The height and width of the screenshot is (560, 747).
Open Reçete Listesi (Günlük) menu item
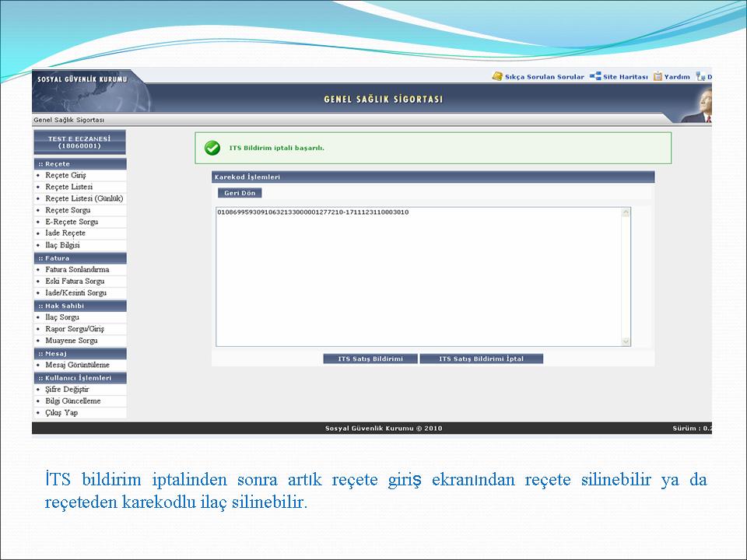coord(84,198)
